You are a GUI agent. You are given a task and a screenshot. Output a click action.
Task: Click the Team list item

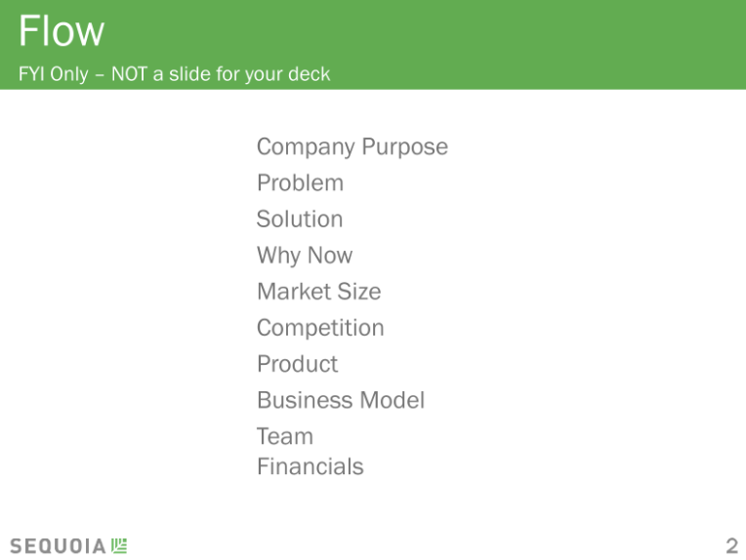click(285, 436)
